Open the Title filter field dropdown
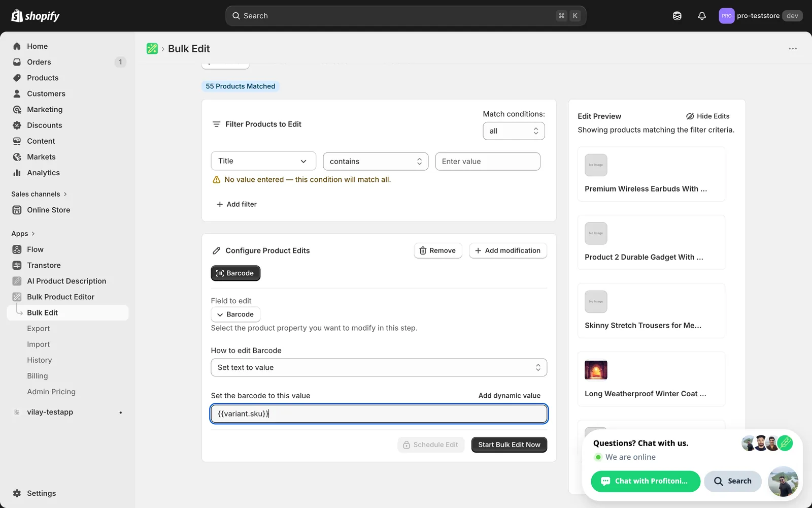 point(263,161)
